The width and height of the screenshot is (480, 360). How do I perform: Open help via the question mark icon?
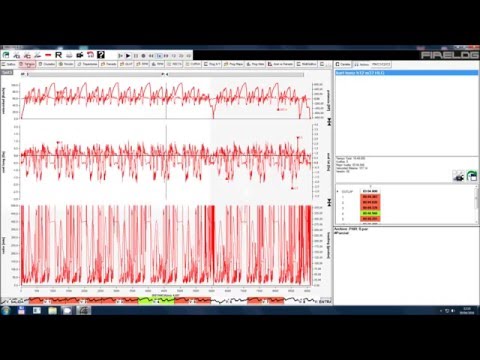(101, 55)
